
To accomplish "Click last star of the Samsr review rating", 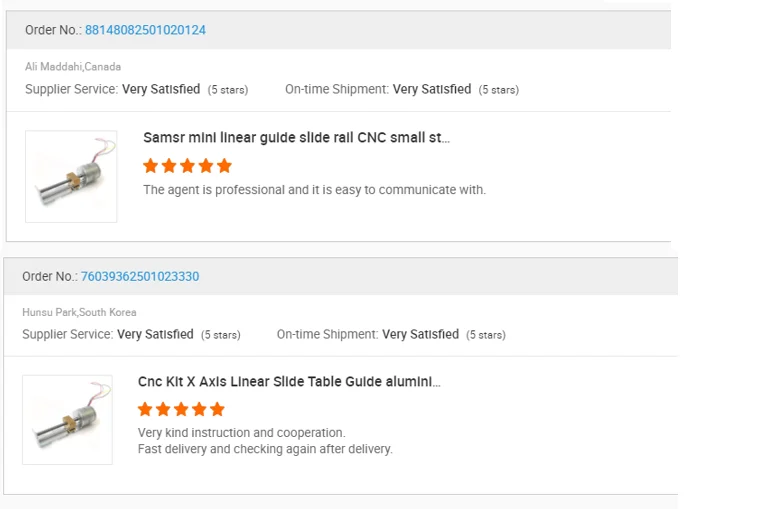I will click(x=224, y=166).
